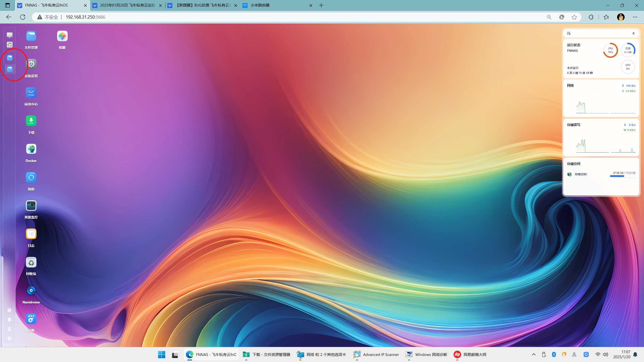Launch the 应用中心 store app
Screen dimensions: 644x362
click(31, 93)
